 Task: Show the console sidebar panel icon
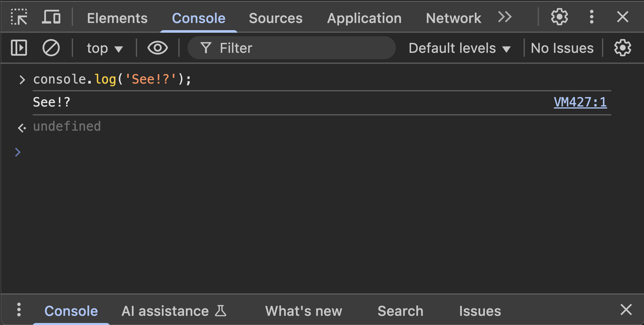coord(19,48)
